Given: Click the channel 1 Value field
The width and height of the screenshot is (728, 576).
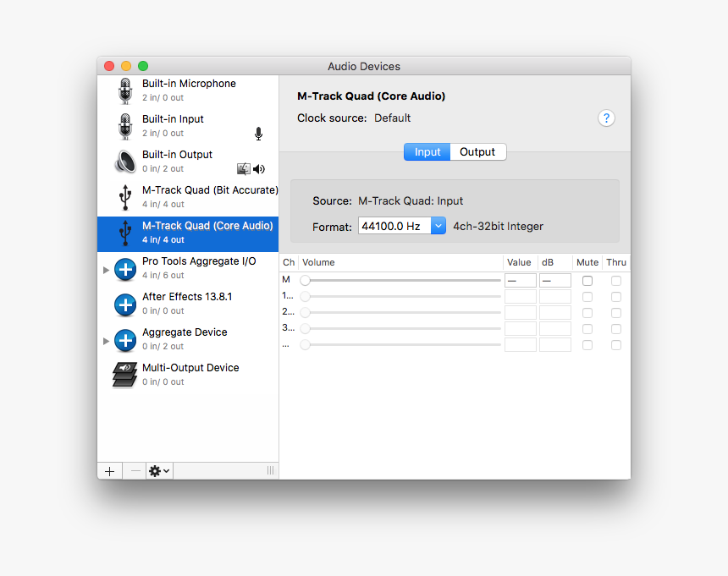Looking at the screenshot, I should [521, 297].
